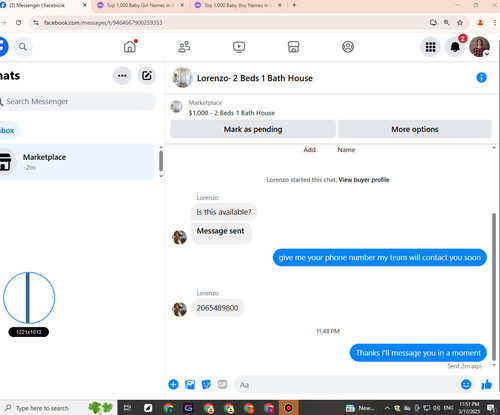500x415 pixels.
Task: Click the 'give me your phone number' message
Action: coord(380,257)
